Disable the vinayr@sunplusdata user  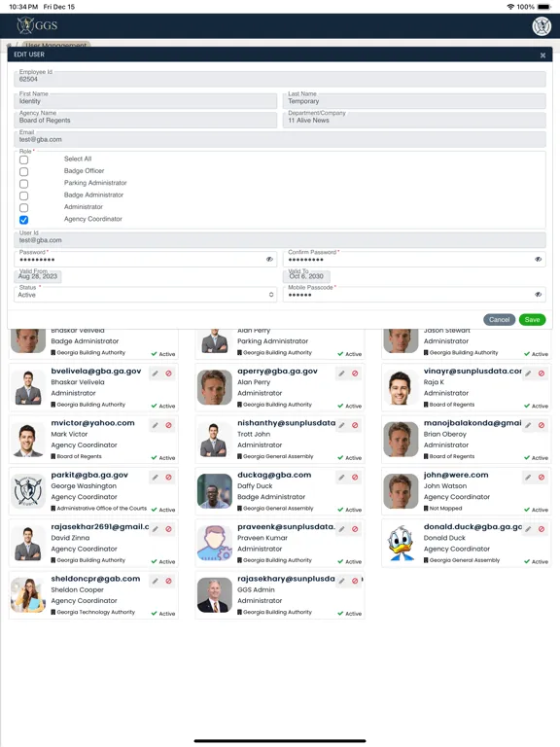pyautogui.click(x=542, y=373)
